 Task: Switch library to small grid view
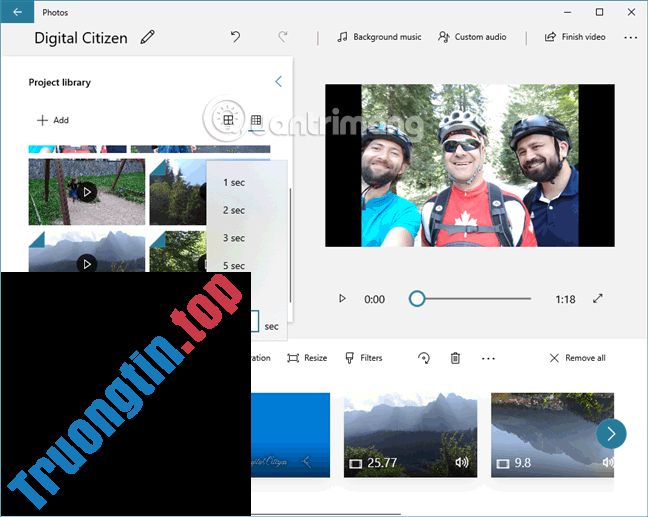click(256, 120)
